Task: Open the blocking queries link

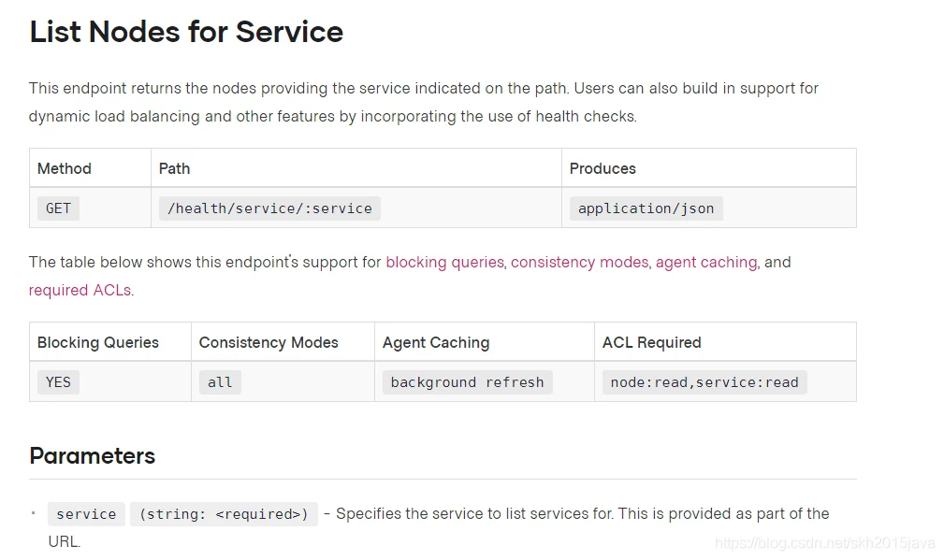Action: (444, 263)
